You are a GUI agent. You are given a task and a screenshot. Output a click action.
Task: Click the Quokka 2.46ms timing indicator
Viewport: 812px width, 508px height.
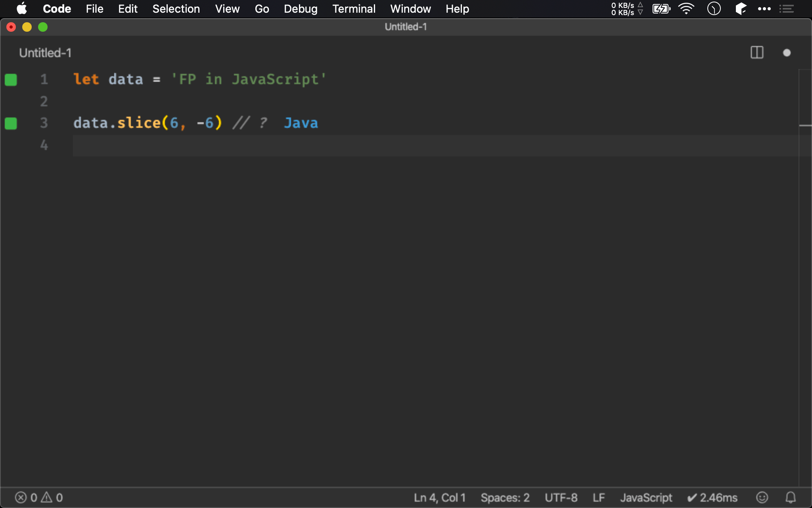712,497
